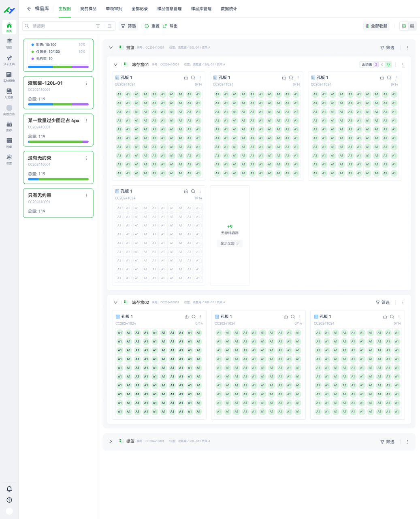Image resolution: width=420 pixels, height=519 pixels.
Task: Click 显示全部 under 无存样容器
Action: (x=229, y=243)
